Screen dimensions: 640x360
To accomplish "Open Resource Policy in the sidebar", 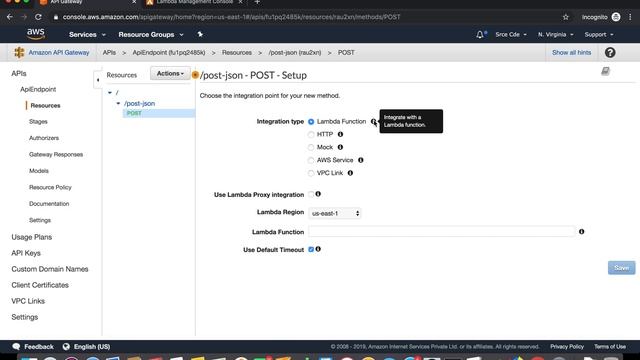I will tap(50, 187).
